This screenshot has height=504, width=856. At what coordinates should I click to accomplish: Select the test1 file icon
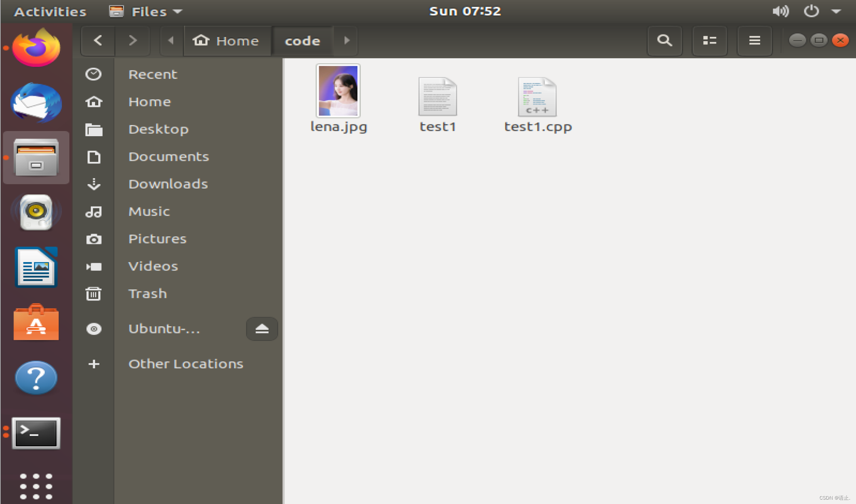438,97
